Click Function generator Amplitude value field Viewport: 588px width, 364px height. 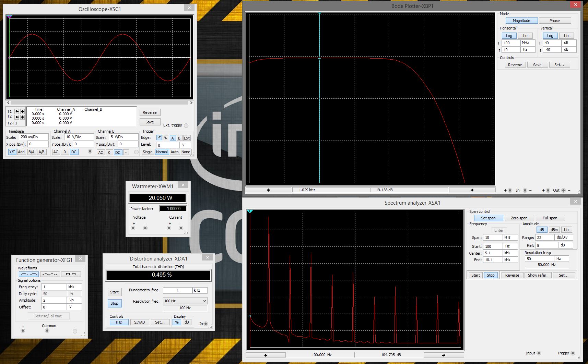54,300
